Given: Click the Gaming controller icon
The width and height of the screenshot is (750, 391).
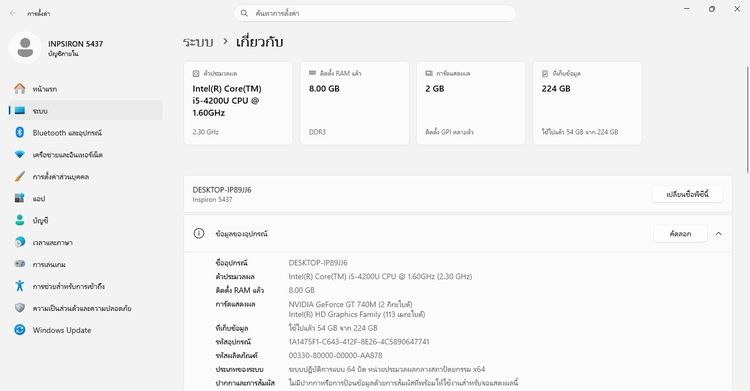Looking at the screenshot, I should (20, 264).
